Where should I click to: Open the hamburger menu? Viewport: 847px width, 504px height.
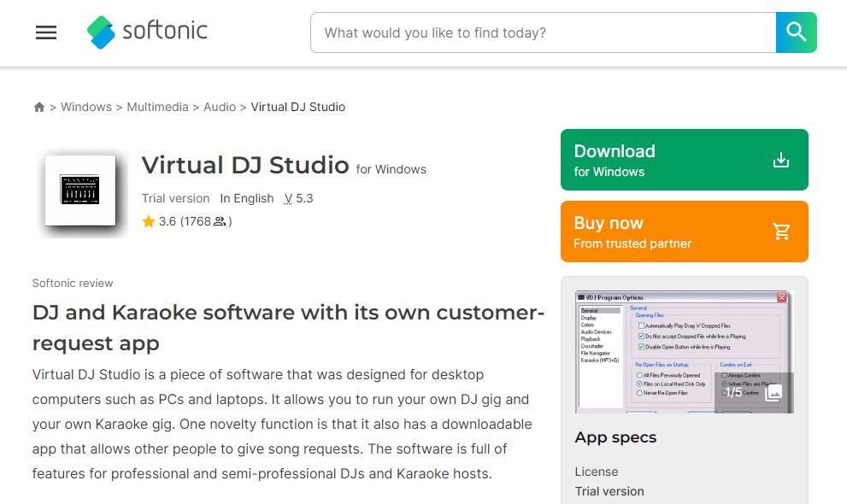coord(46,33)
